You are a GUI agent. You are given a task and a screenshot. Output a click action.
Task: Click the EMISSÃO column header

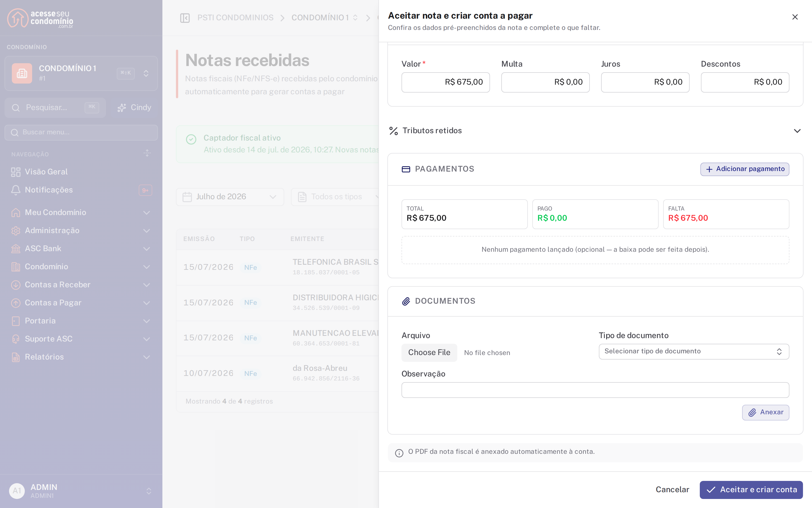pos(199,239)
